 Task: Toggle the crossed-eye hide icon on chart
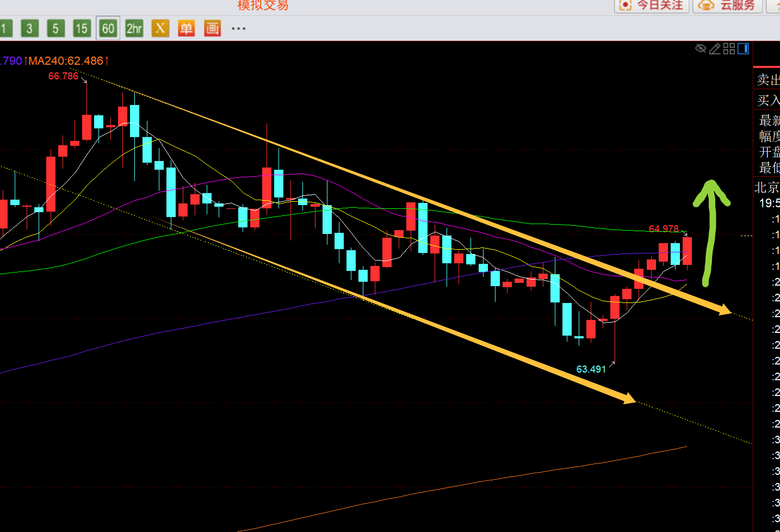(701, 48)
